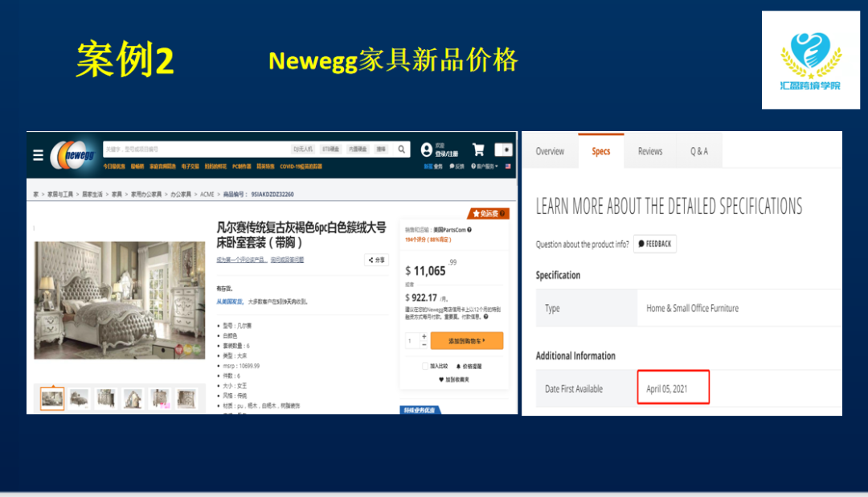Click the April 05, 2021 date value
The image size is (868, 497).
[x=667, y=389]
